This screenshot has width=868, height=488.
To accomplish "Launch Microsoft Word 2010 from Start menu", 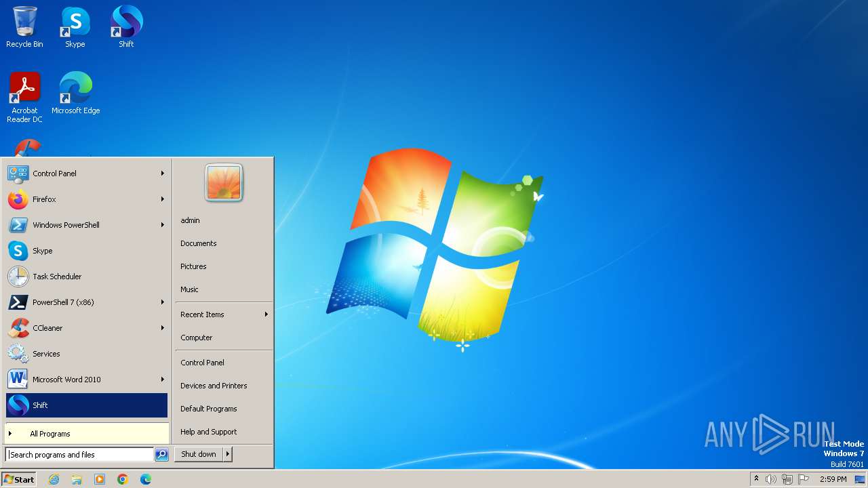I will click(87, 380).
